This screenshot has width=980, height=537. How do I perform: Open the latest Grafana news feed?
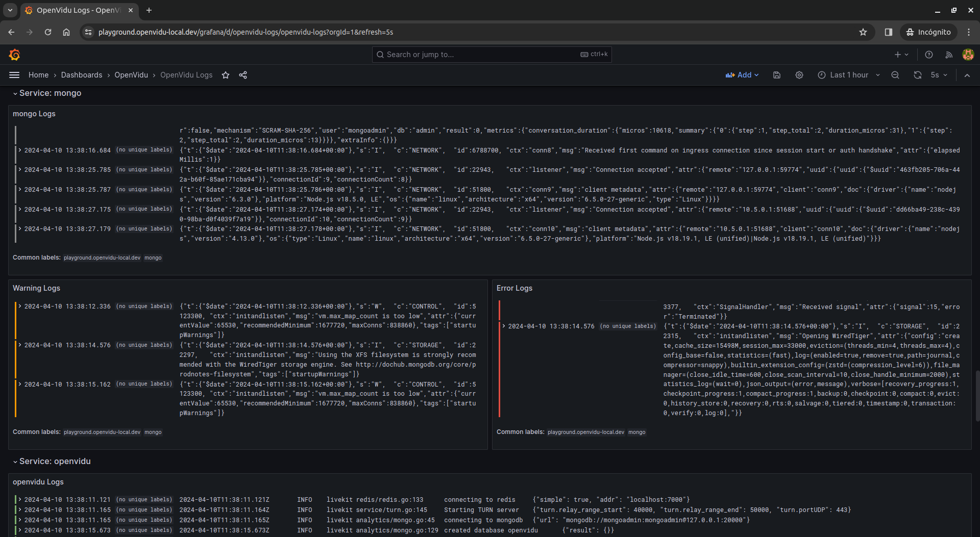[949, 55]
